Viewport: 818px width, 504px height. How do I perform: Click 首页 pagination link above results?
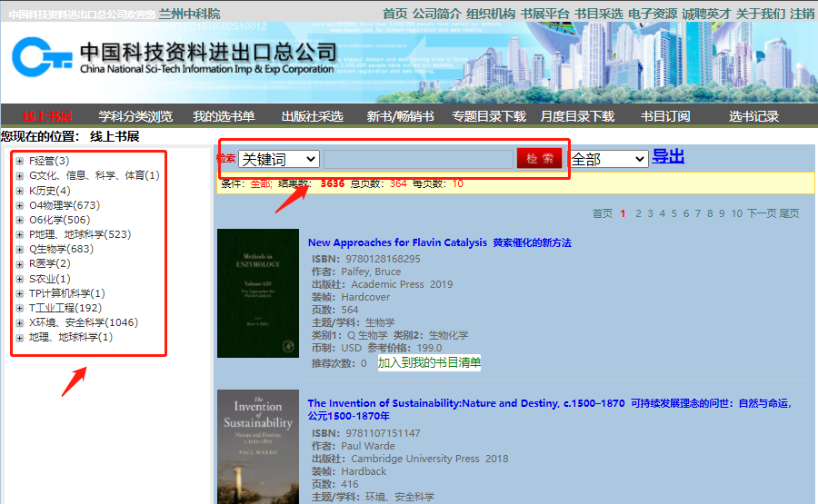603,213
